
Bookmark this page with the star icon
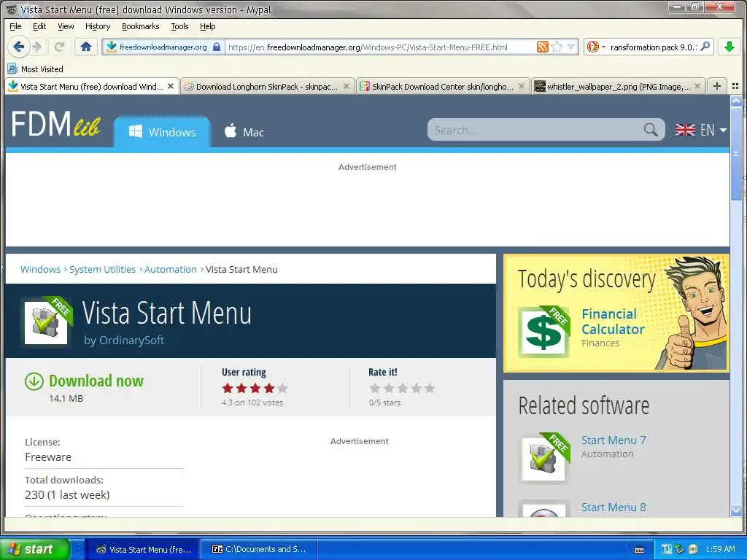click(x=557, y=47)
